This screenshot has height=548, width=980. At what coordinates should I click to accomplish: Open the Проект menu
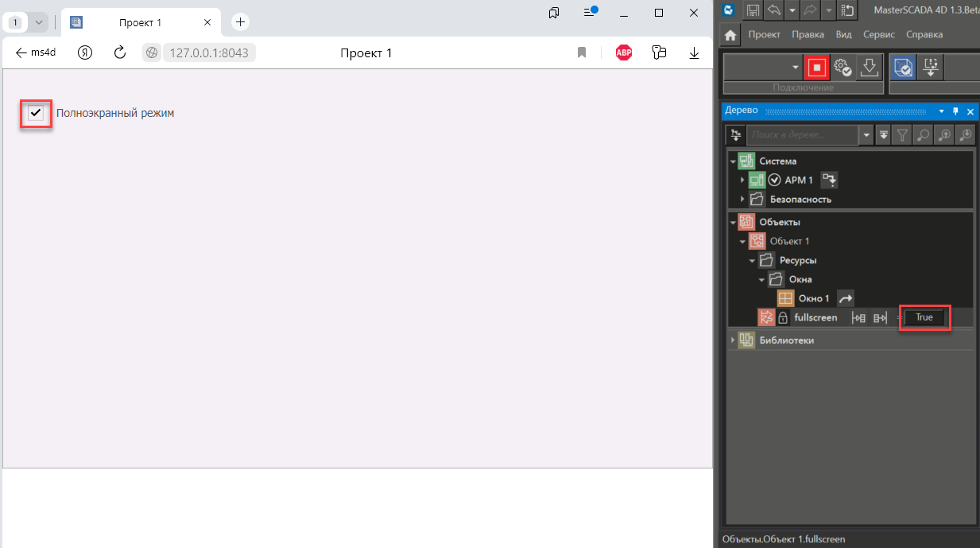coord(765,35)
